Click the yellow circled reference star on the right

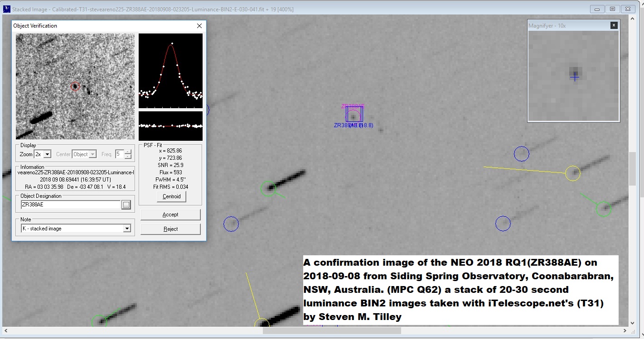(x=573, y=173)
